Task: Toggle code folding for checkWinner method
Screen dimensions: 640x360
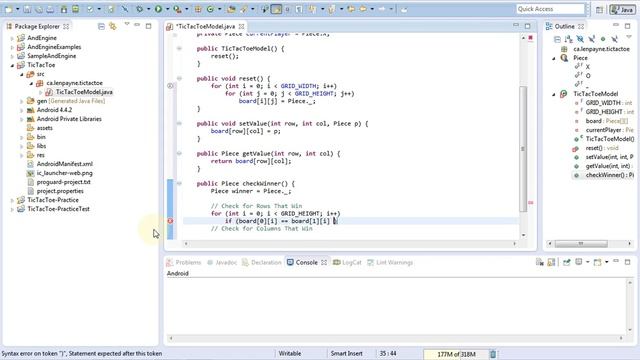Action: coord(179,184)
